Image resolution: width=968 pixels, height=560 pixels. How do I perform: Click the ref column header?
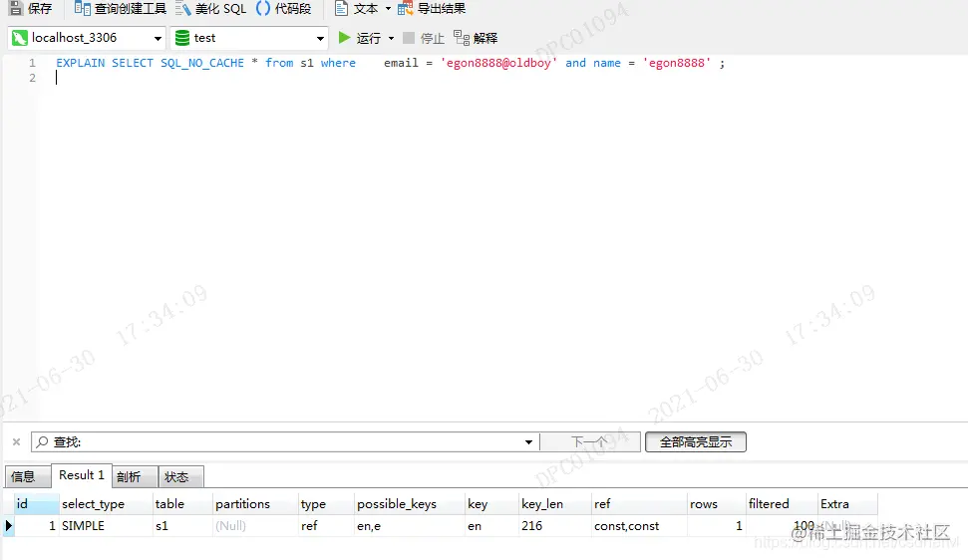point(639,504)
